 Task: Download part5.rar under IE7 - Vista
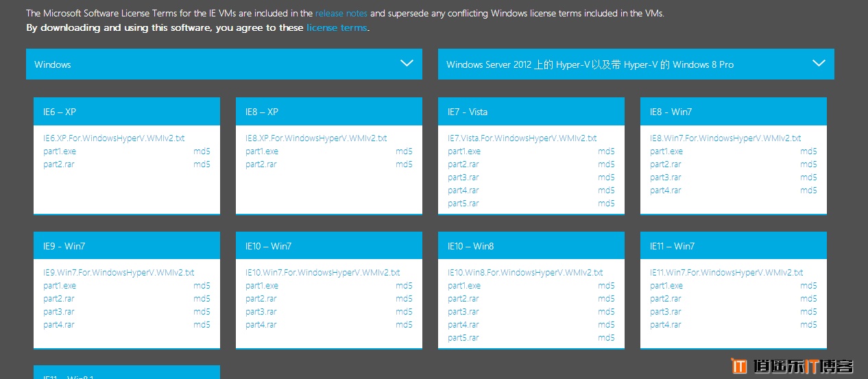coord(463,204)
